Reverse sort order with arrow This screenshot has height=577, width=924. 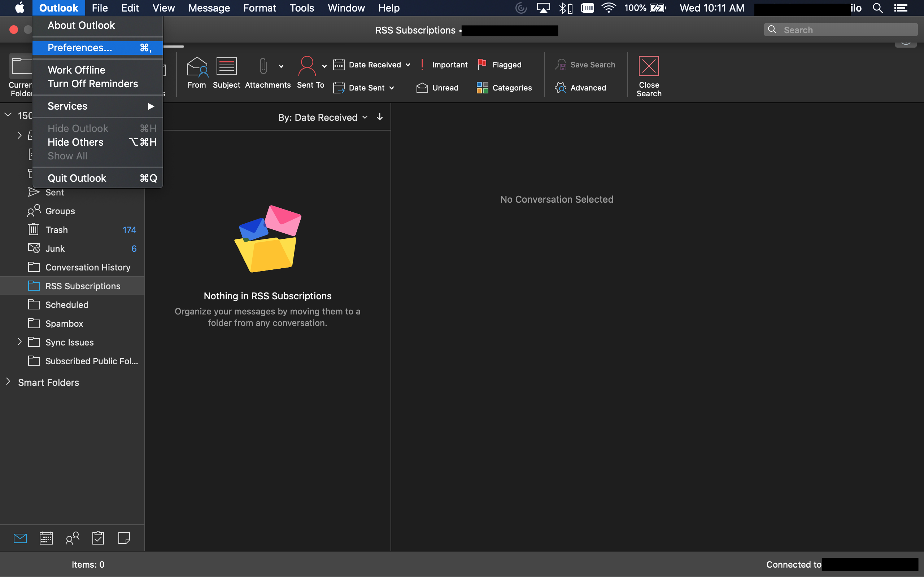[380, 117]
